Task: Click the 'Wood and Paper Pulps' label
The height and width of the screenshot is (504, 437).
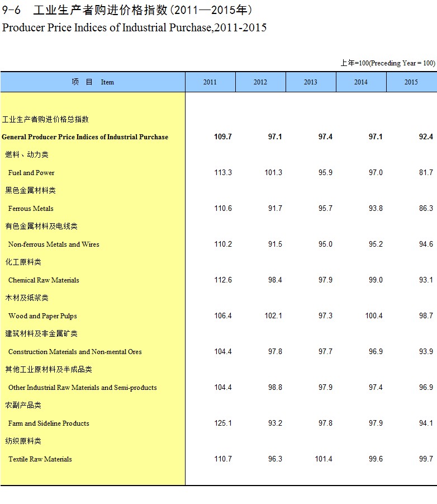Action: click(42, 316)
